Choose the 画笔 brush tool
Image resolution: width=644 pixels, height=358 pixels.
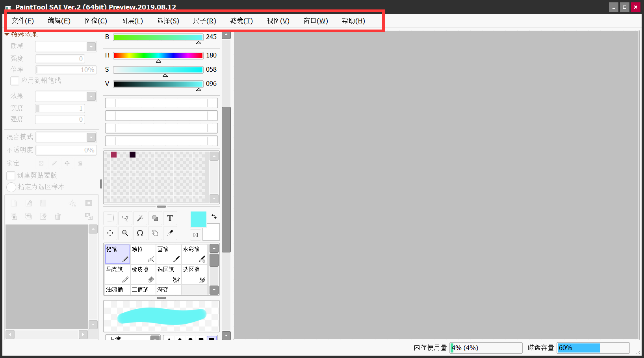pyautogui.click(x=169, y=254)
